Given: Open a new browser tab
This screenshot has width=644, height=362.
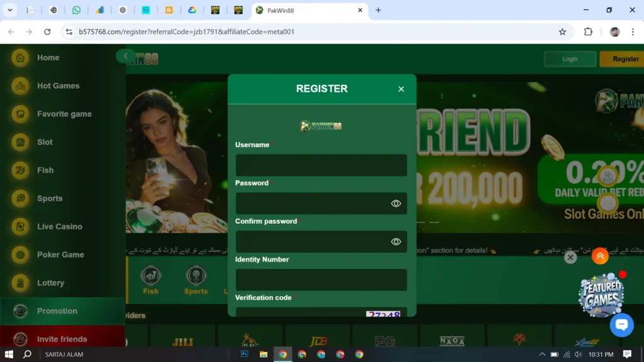Looking at the screenshot, I should [x=378, y=10].
